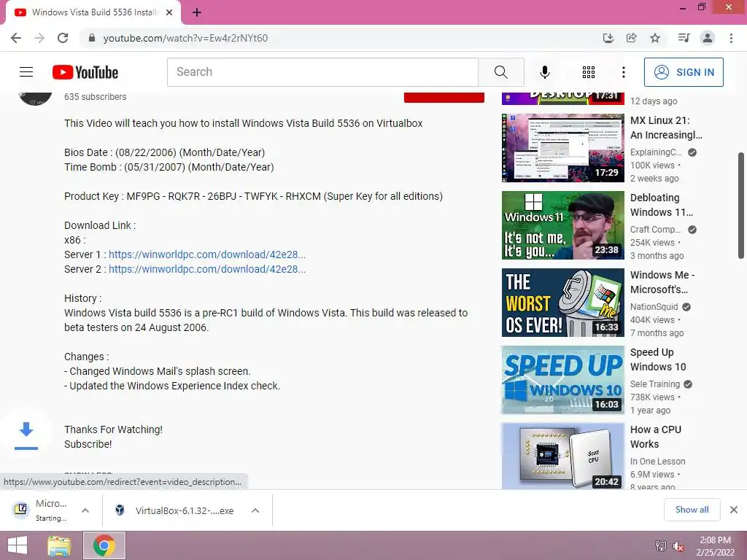Click the 635 subscribers text
Screen dimensions: 747x560
(96, 97)
